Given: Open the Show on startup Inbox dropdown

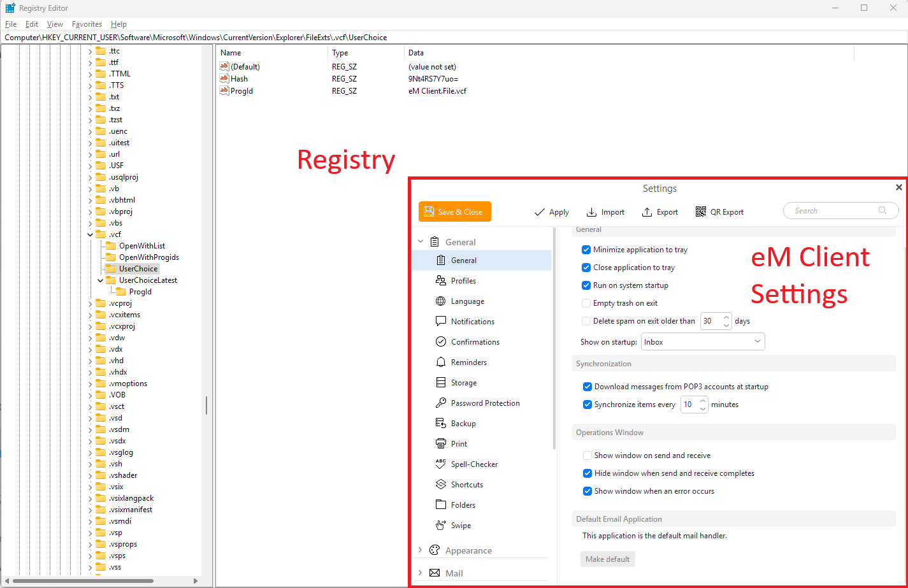Looking at the screenshot, I should (703, 342).
